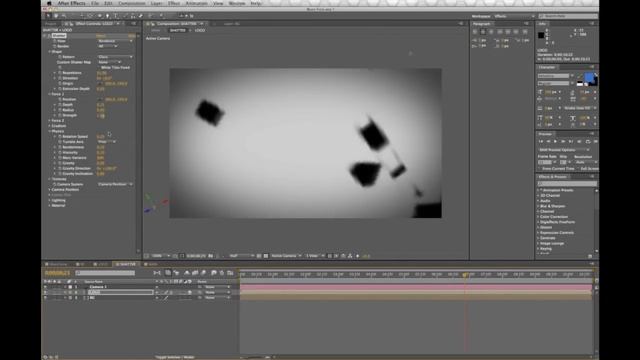This screenshot has width=640, height=360.
Task: Hide the LOGO layer using its eye toggle
Action: point(45,292)
